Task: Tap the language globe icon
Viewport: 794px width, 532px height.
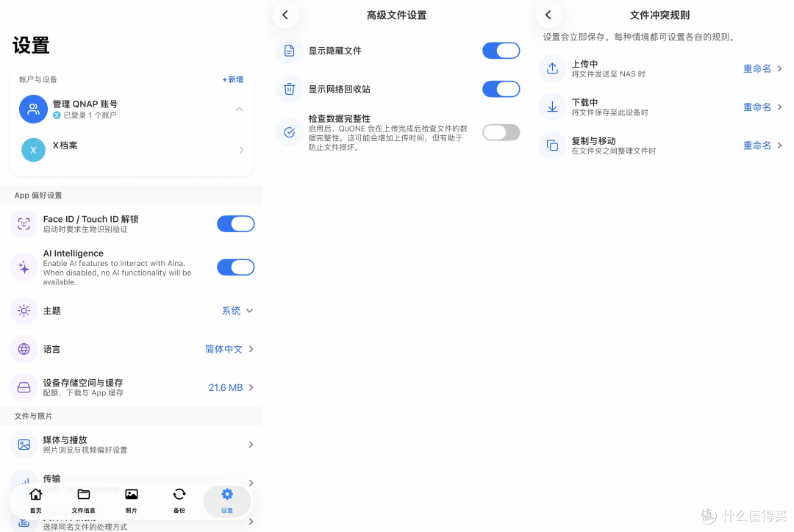Action: [24, 349]
